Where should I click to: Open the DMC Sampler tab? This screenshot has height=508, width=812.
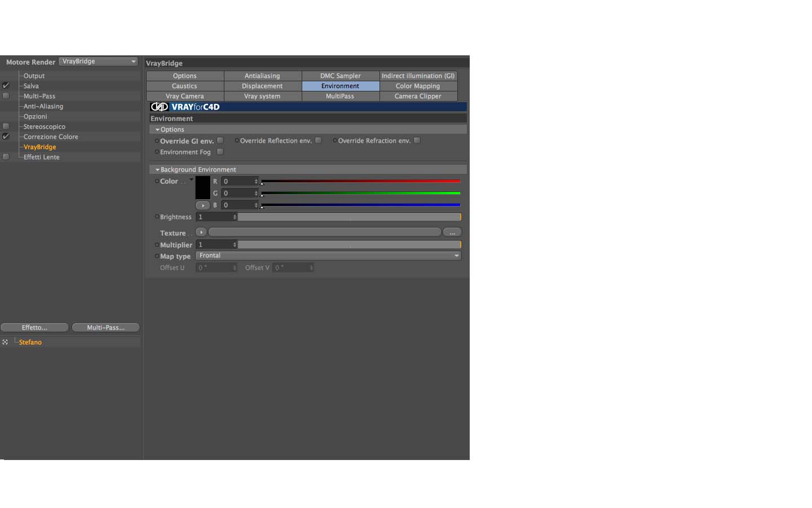coord(341,76)
